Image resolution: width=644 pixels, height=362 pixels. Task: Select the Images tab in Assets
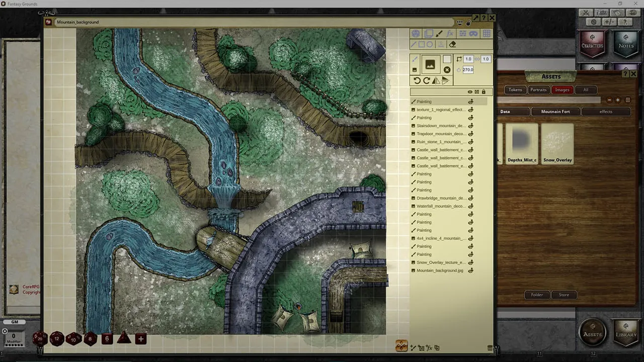562,90
